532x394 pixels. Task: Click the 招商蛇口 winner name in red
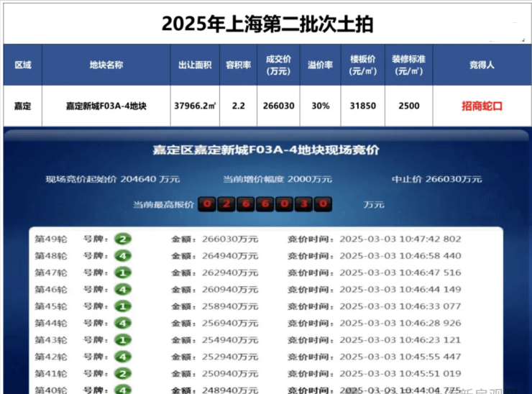pyautogui.click(x=482, y=106)
